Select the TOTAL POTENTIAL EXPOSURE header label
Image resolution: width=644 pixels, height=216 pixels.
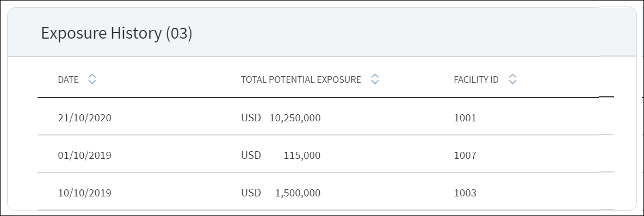[301, 79]
